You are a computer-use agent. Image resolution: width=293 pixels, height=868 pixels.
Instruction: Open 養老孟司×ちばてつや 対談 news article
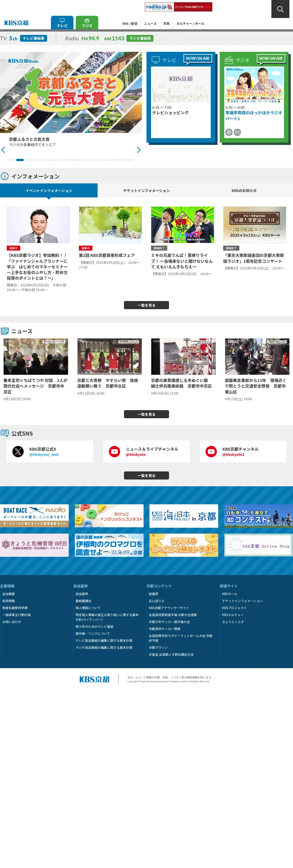(36, 370)
